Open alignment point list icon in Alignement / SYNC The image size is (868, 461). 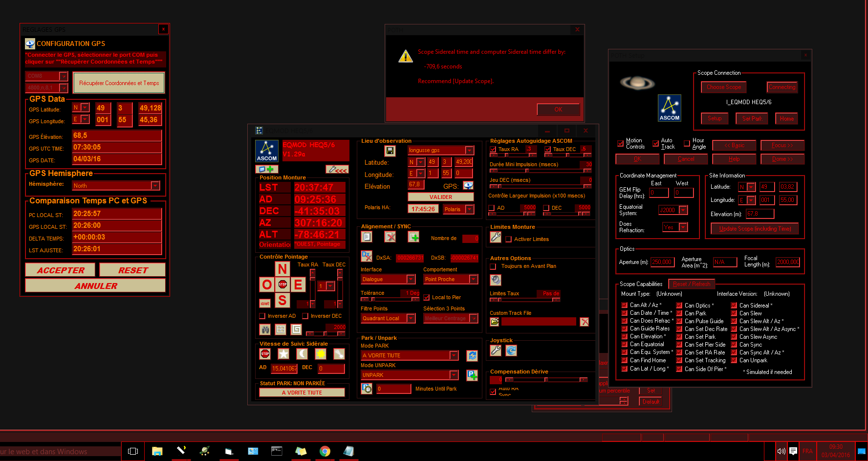click(367, 237)
